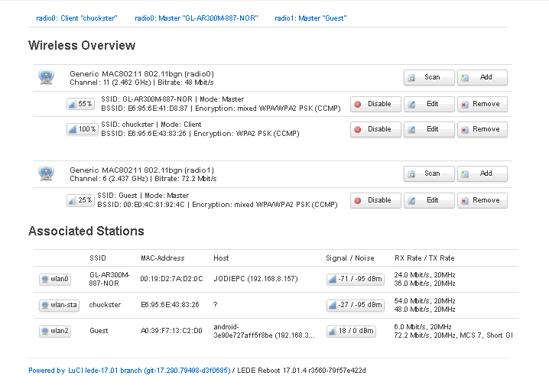
Task: Click the GL-AR300M-887-NOR SSID cell in stations table
Action: click(109, 280)
